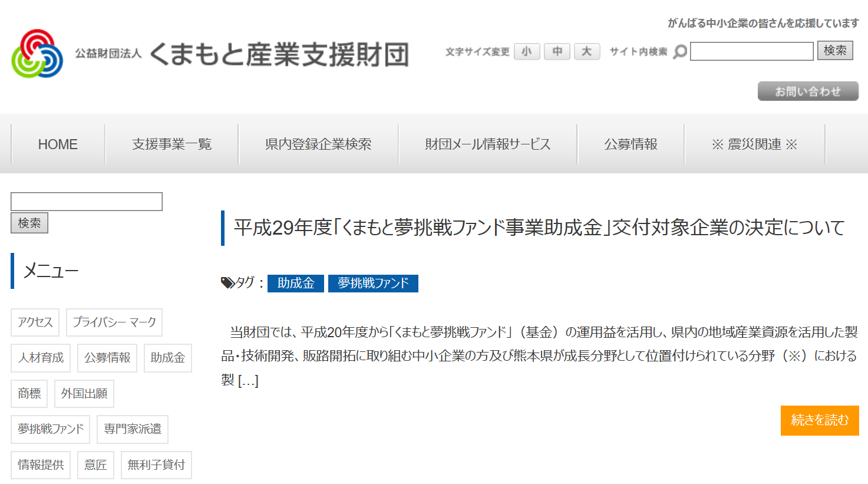Click the sidebar search input box
868x484 pixels.
pos(87,202)
